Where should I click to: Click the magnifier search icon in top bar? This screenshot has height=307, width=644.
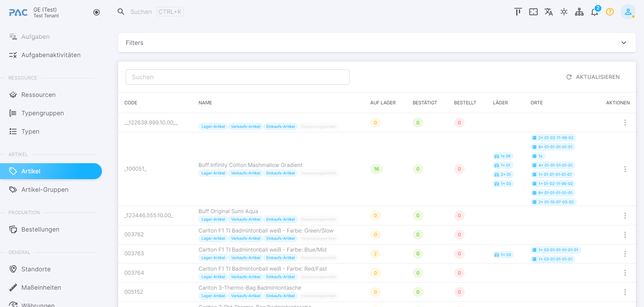(x=121, y=12)
